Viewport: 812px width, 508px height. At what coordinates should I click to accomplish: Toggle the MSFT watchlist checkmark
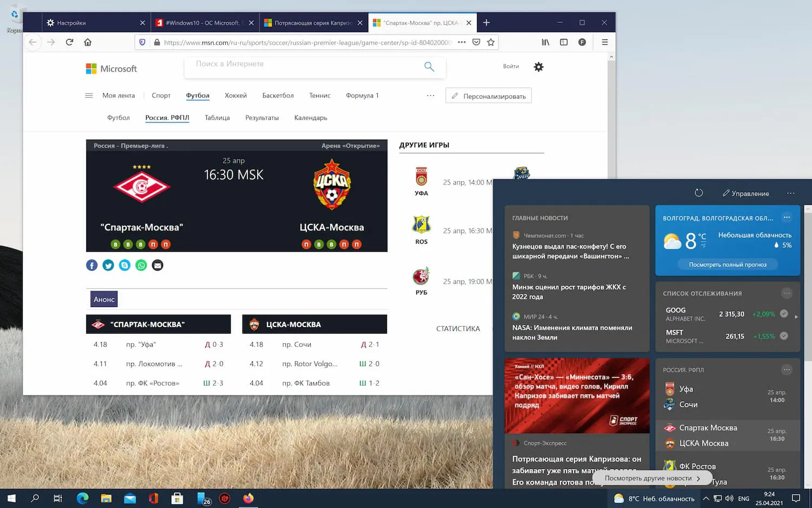784,336
